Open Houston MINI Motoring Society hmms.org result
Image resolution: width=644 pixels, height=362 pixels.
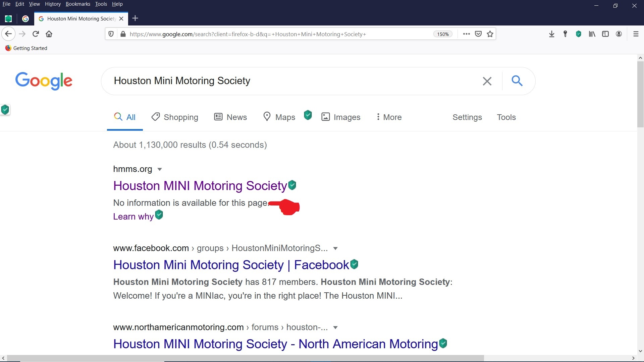[x=200, y=186]
